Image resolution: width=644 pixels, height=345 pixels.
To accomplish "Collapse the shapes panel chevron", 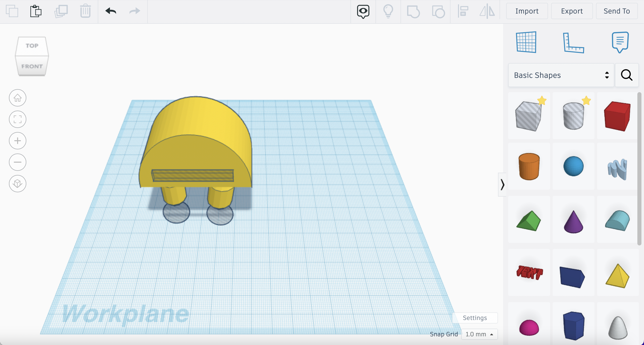I will [x=502, y=185].
